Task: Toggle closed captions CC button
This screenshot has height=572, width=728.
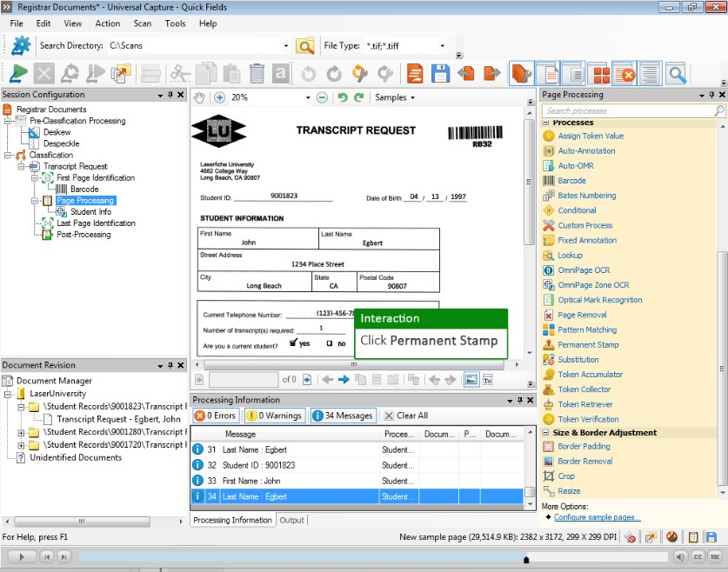Action: tap(698, 556)
